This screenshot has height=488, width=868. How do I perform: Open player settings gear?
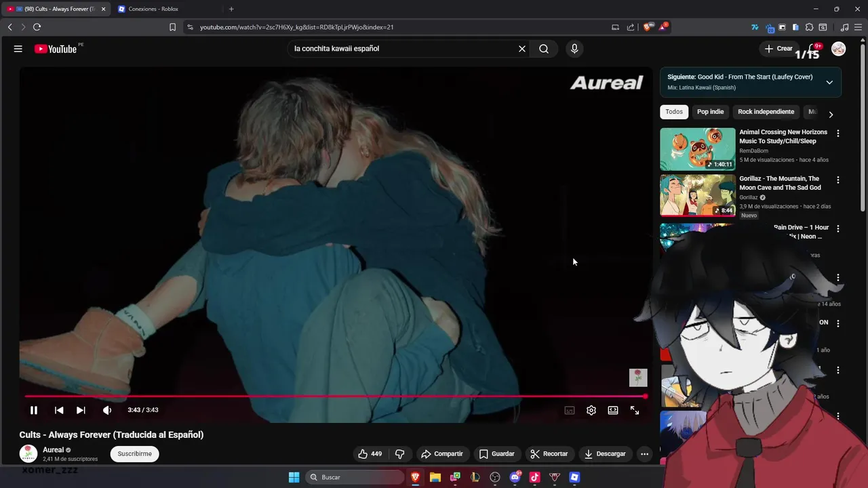(591, 410)
